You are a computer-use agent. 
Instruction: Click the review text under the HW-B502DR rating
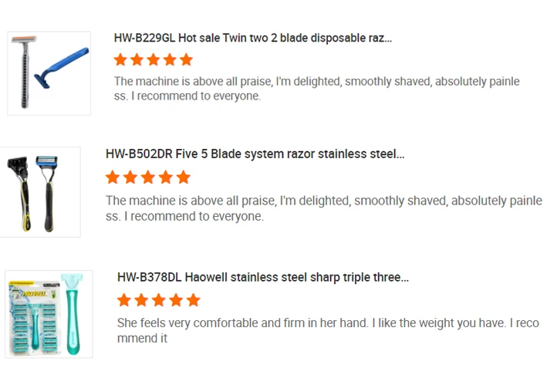323,208
